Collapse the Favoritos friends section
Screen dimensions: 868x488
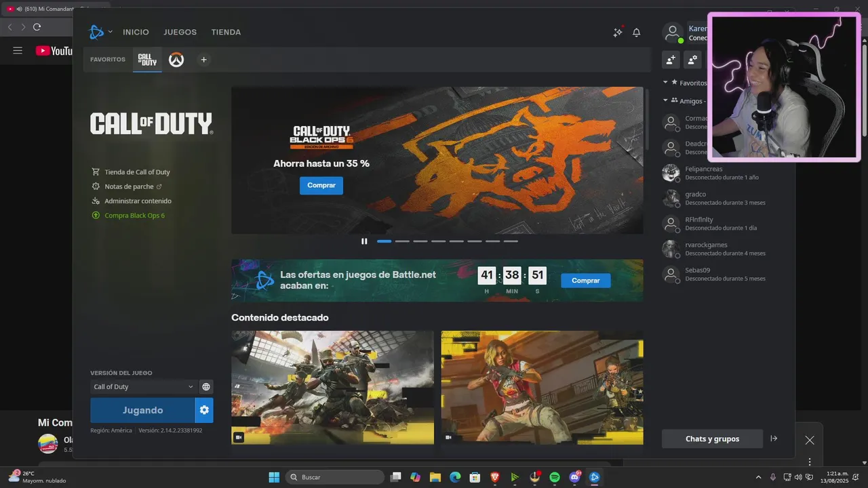click(666, 83)
